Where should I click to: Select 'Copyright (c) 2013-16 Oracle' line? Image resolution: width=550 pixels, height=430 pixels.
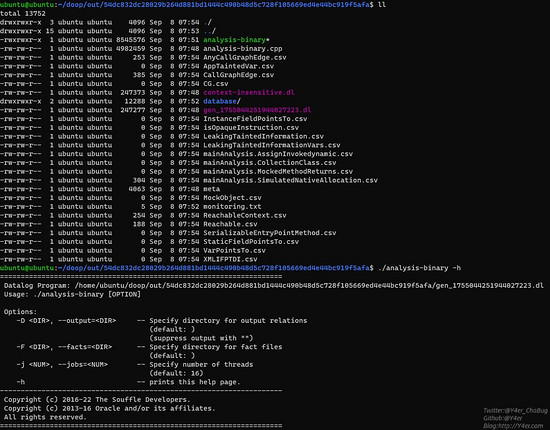[x=109, y=408]
